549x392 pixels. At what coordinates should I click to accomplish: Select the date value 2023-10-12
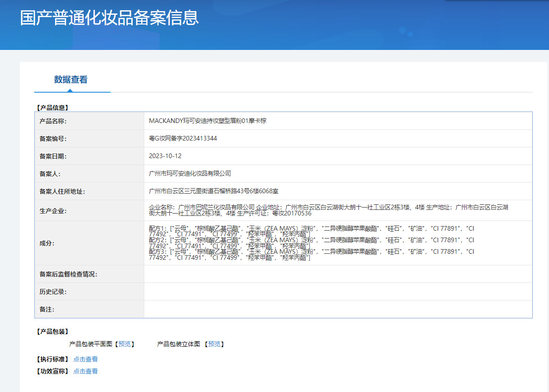165,156
